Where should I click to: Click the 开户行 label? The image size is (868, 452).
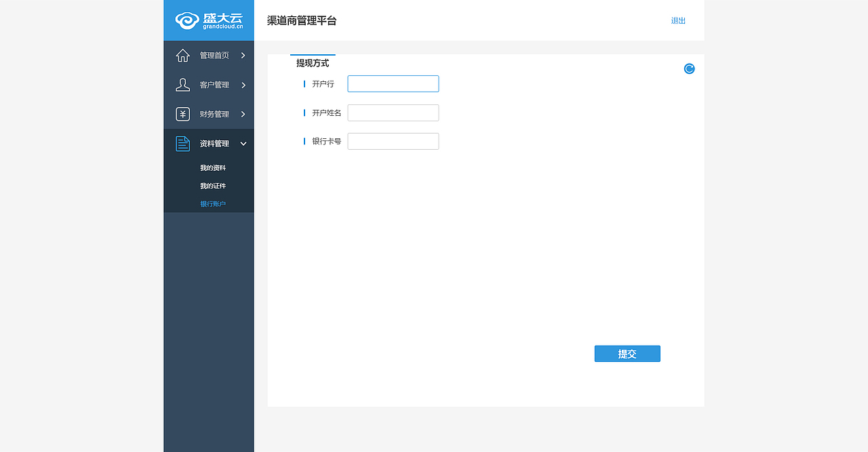tap(323, 84)
